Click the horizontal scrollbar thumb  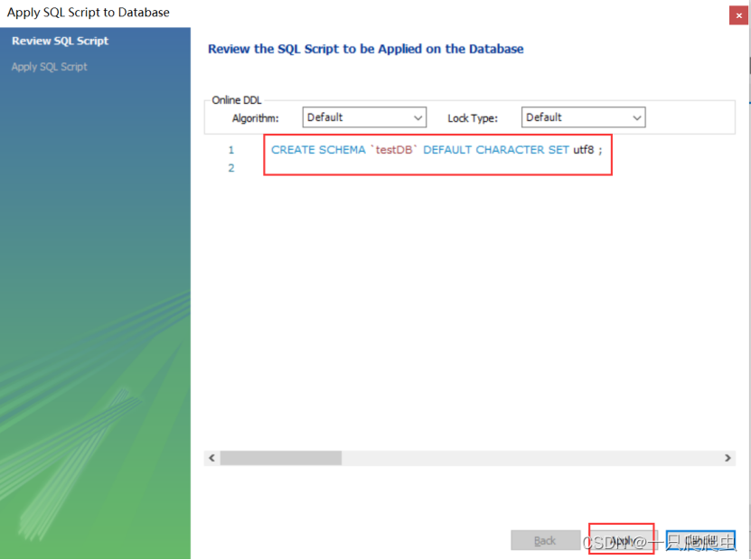(x=280, y=458)
